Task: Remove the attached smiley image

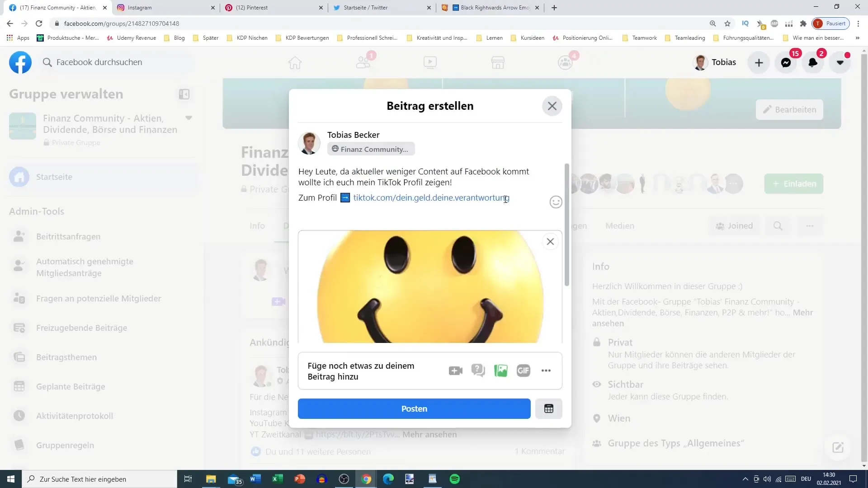Action: (x=550, y=242)
